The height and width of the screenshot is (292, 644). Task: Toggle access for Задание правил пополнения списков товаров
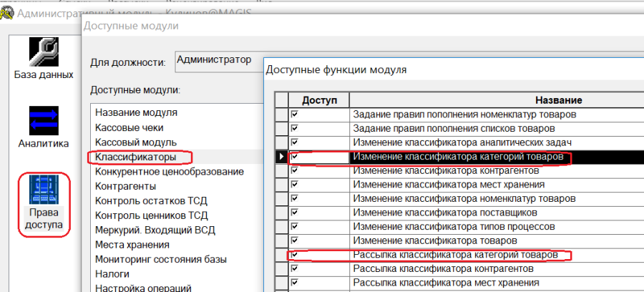[294, 128]
